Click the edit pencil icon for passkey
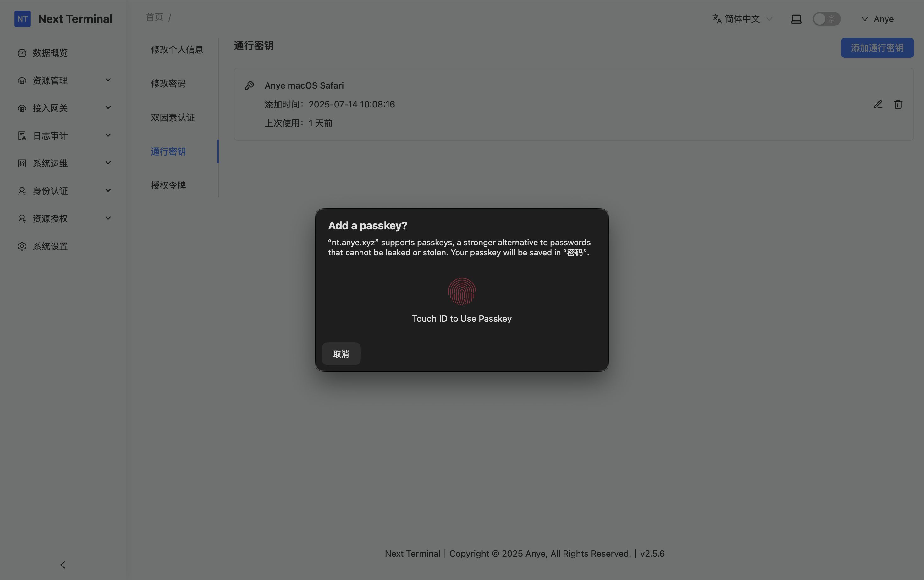The image size is (924, 580). [x=878, y=104]
